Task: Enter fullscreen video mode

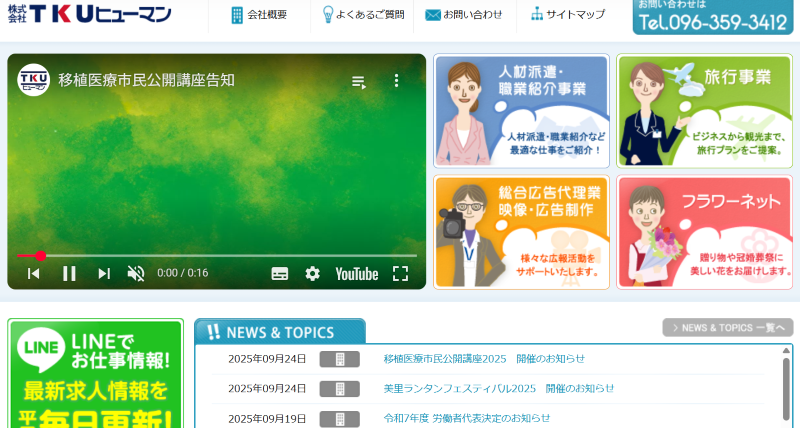Action: pyautogui.click(x=401, y=273)
